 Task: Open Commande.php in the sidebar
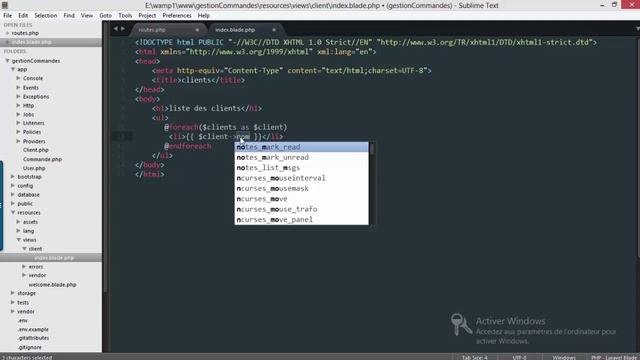42,159
